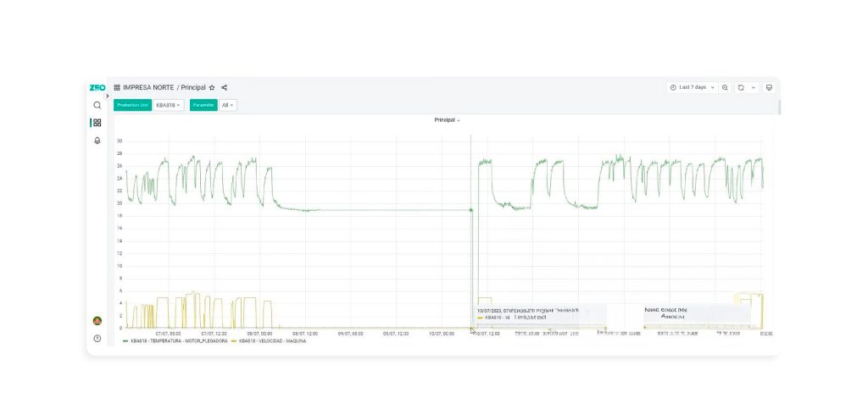Open the alerts bell icon
Viewport: 868px width, 404px height.
pyautogui.click(x=97, y=141)
